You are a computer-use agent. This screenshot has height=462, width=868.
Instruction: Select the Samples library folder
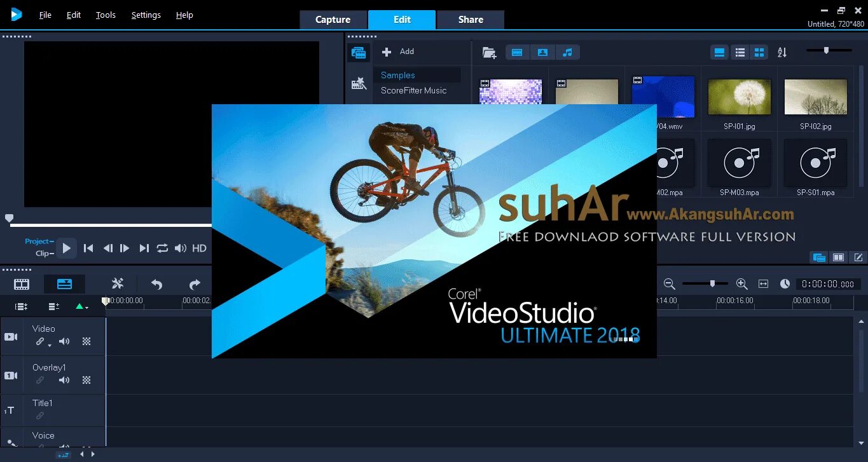(417, 75)
